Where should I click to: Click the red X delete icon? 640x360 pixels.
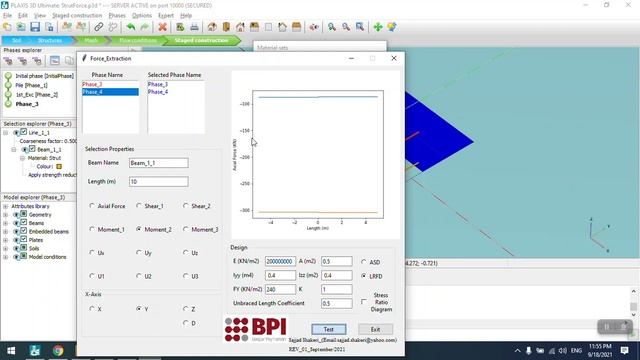(162, 27)
